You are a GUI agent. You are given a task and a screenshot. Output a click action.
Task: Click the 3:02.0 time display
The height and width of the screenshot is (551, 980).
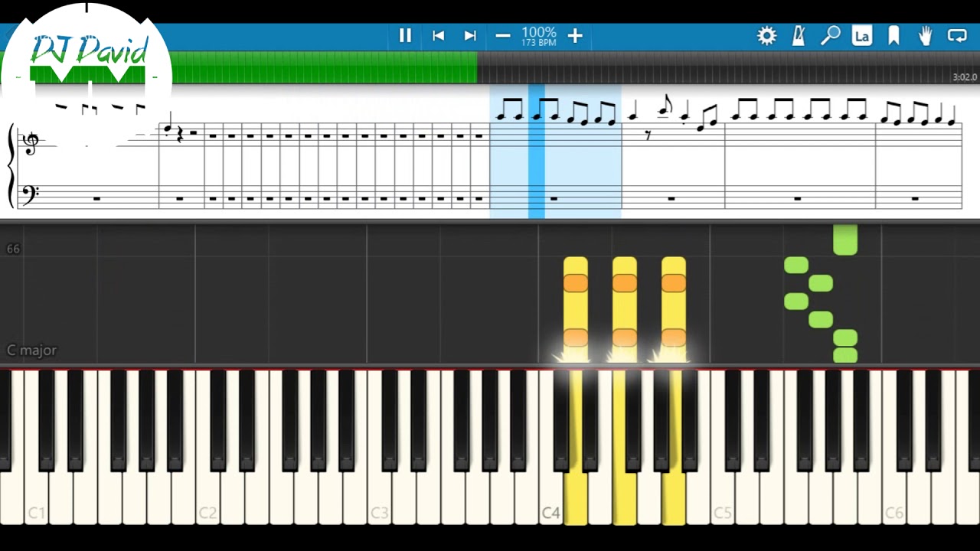[965, 77]
